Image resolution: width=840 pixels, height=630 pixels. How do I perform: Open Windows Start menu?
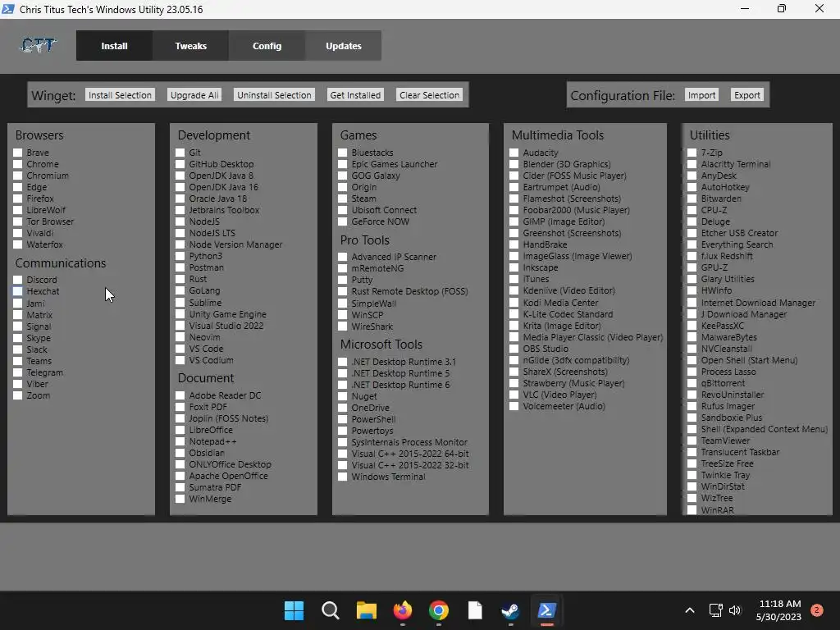tap(294, 610)
